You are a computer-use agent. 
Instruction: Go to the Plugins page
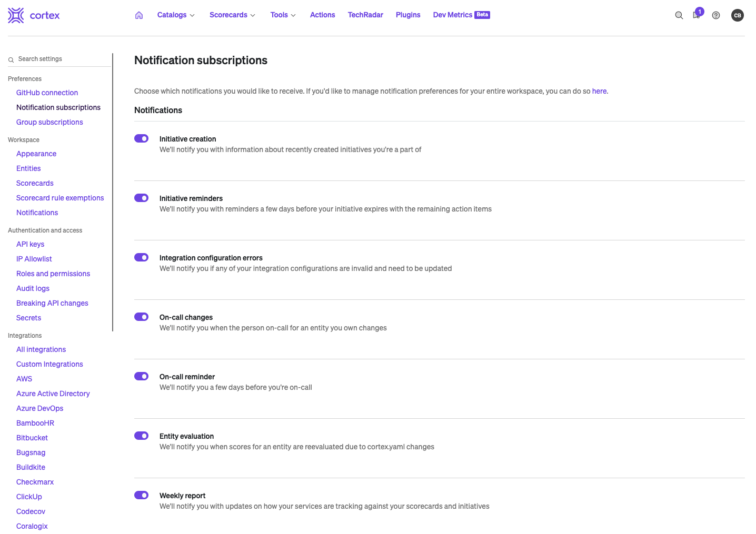pyautogui.click(x=408, y=15)
